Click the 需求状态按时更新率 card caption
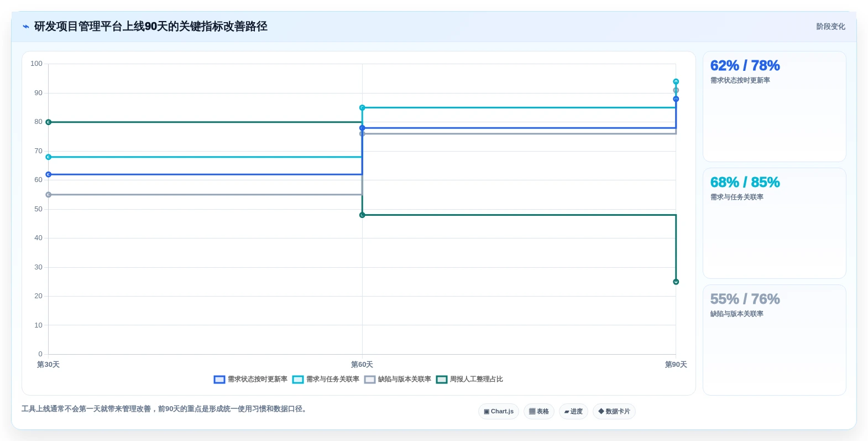Image resolution: width=868 pixels, height=441 pixels. pyautogui.click(x=740, y=81)
